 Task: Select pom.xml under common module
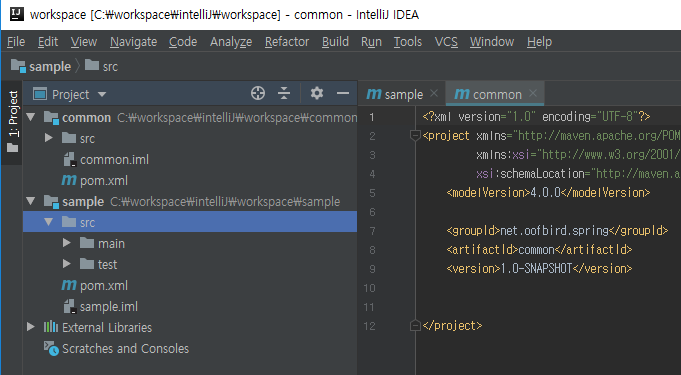click(x=104, y=180)
